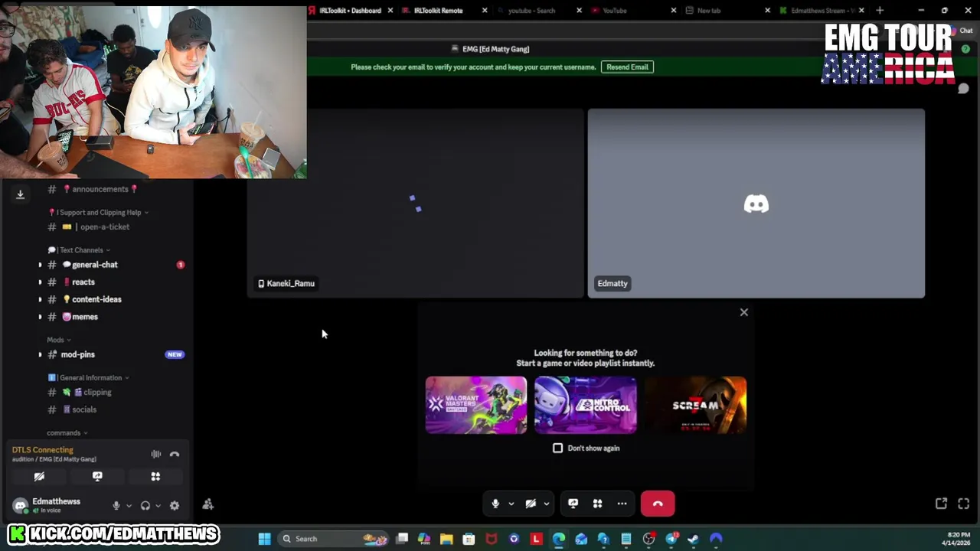Collapse the Mods category
This screenshot has width=980, height=551.
(59, 340)
